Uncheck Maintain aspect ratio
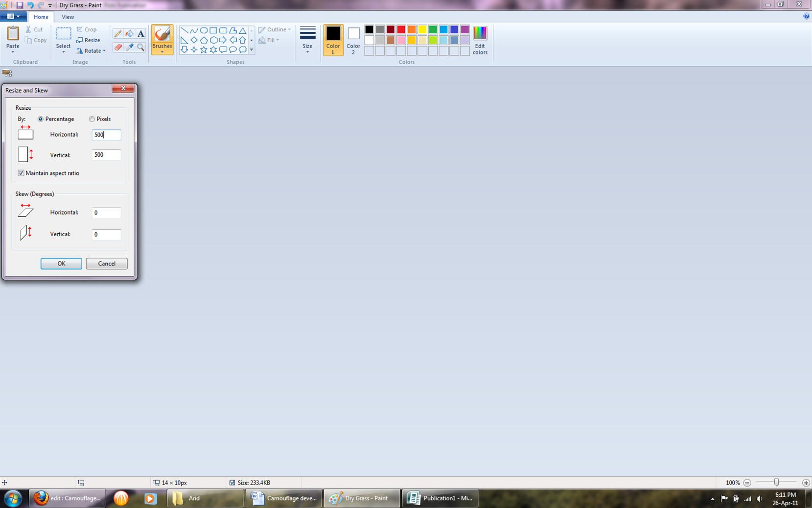 [x=21, y=173]
